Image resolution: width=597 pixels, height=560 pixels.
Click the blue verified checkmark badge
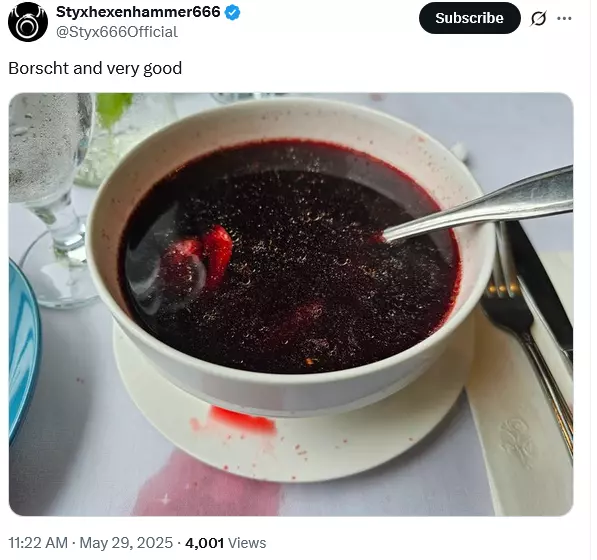click(x=232, y=13)
